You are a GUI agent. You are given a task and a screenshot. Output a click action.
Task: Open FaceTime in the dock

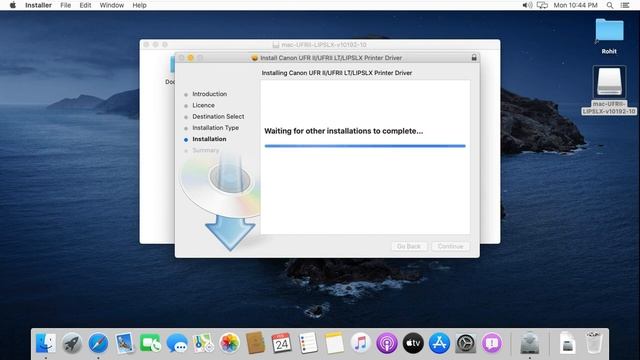151,343
